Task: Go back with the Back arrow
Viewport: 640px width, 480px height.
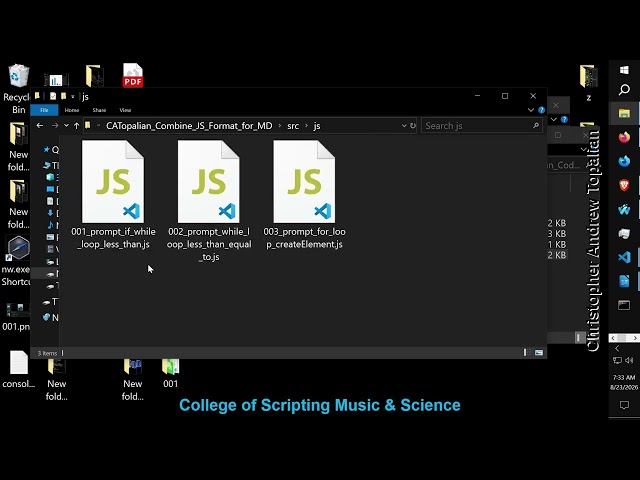Action: tap(40, 126)
